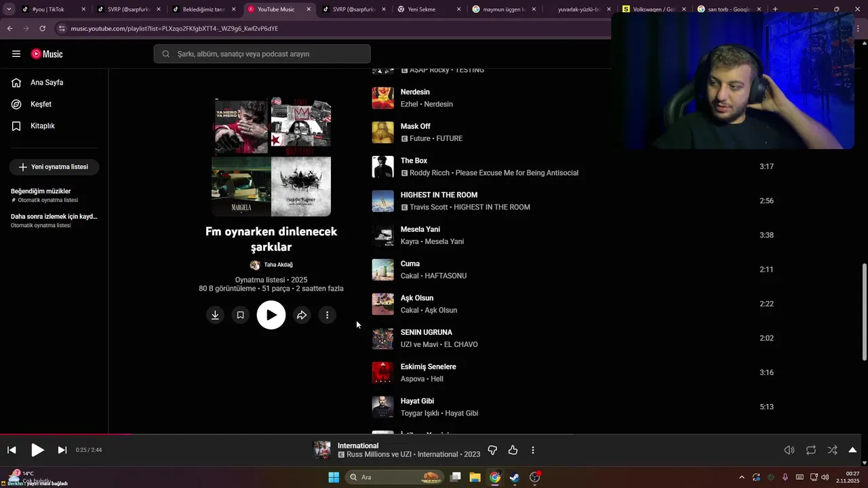Dislike the song International
Image resolution: width=868 pixels, height=488 pixels.
pos(493,450)
